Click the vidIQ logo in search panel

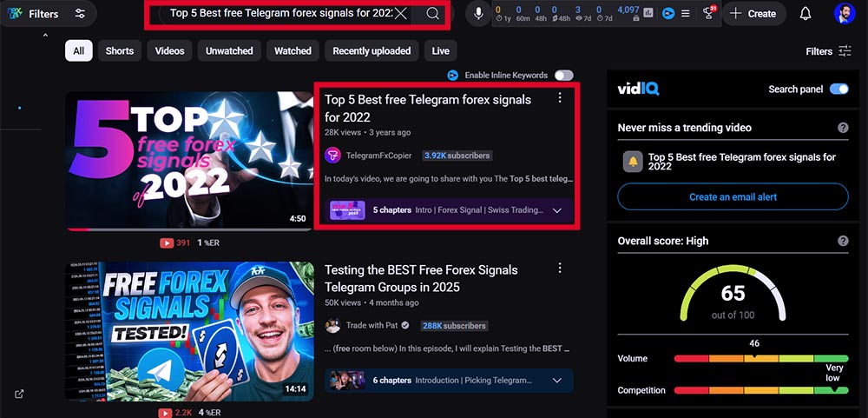pos(638,89)
